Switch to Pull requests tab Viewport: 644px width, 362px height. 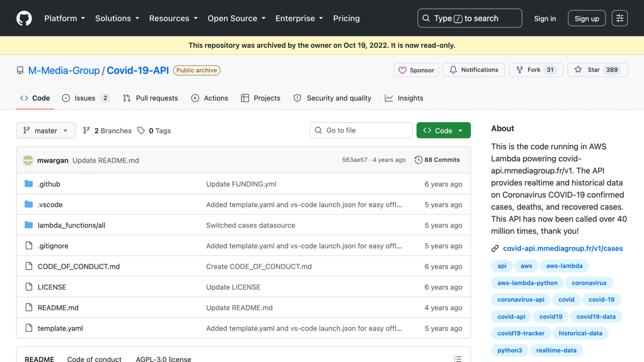[x=150, y=98]
